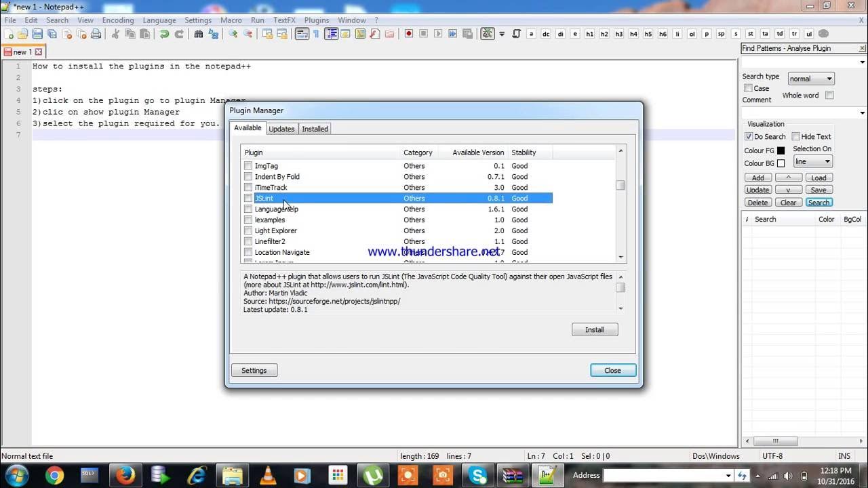Screen dimensions: 868x488
Task: Insert h1 tag from TextFX toolbar
Action: coord(589,34)
